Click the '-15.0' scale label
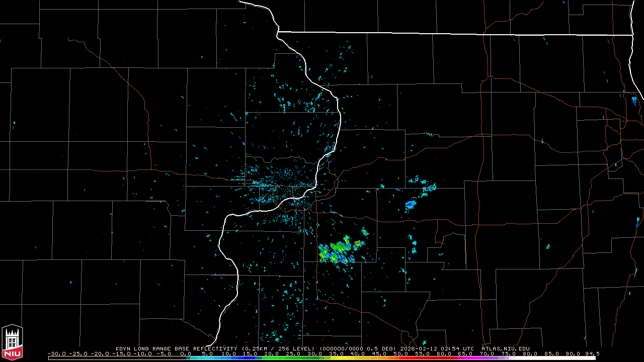Viewport: 644px width, 362px height. [x=122, y=353]
